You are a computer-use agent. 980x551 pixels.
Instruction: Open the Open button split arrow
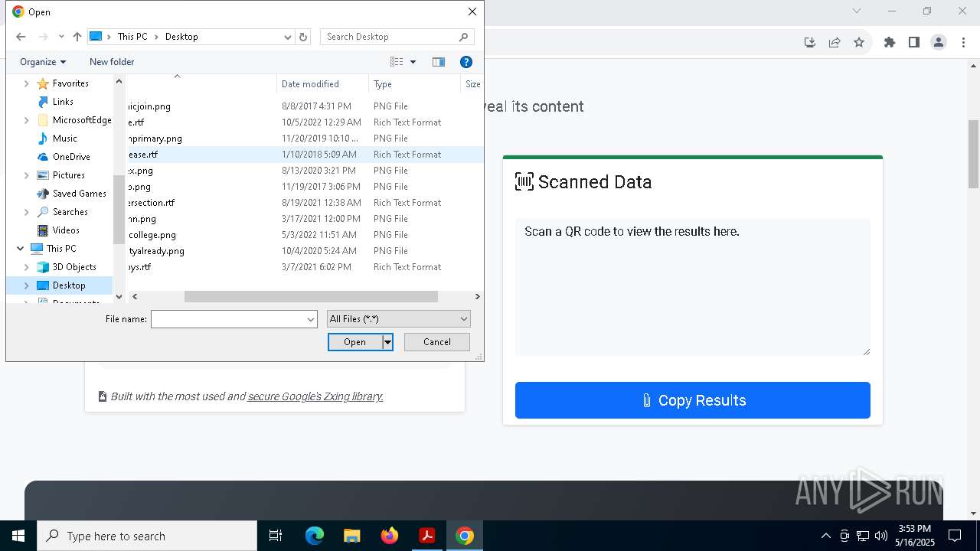point(387,342)
